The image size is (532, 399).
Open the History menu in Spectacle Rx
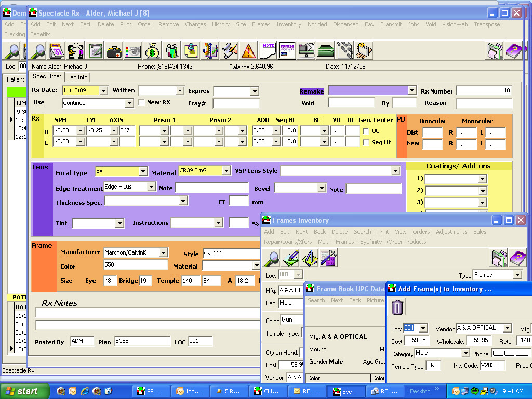(x=221, y=24)
